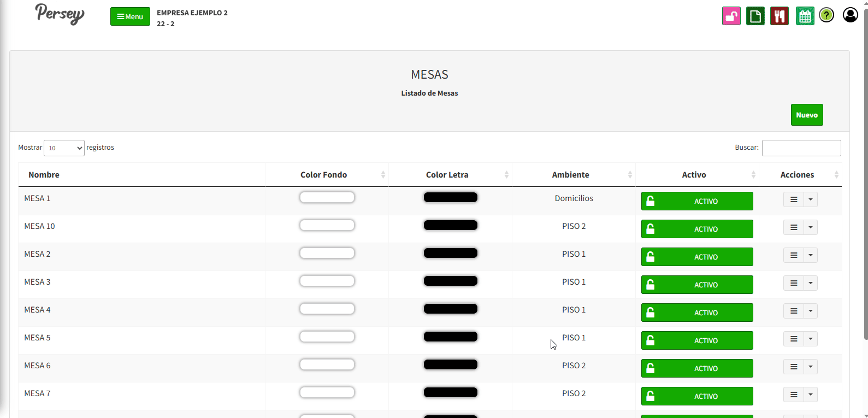This screenshot has width=868, height=418.
Task: Toggle the ACTIVO status of MESA 6
Action: click(697, 369)
